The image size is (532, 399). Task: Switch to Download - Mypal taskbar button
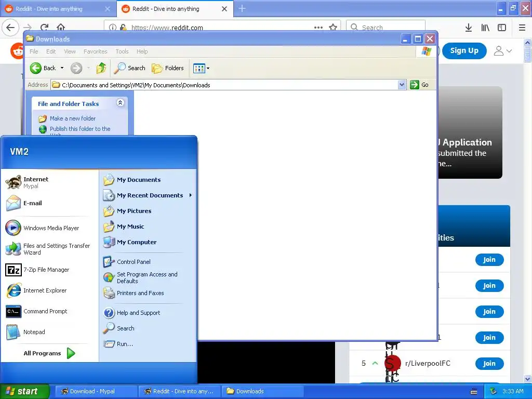pos(96,391)
